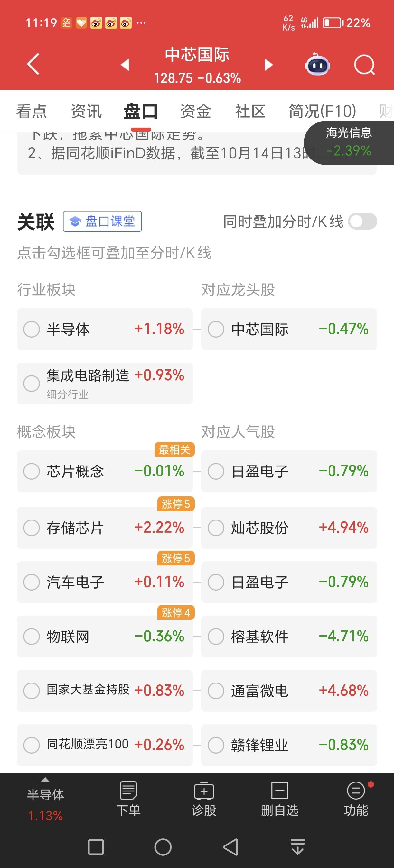Open the 海光信息 floating stock badge
This screenshot has width=394, height=868.
(x=349, y=142)
